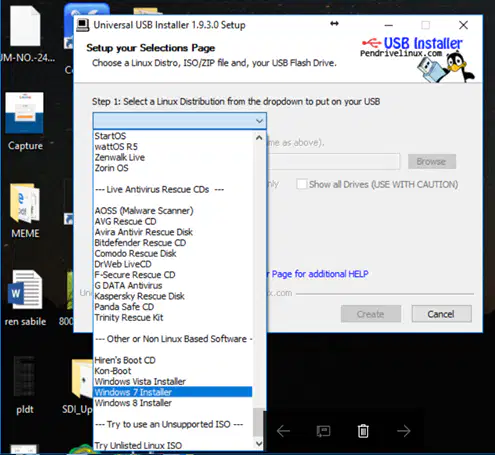The image size is (495, 455).
Task: Close the Universal USB Installer window
Action: 463,25
